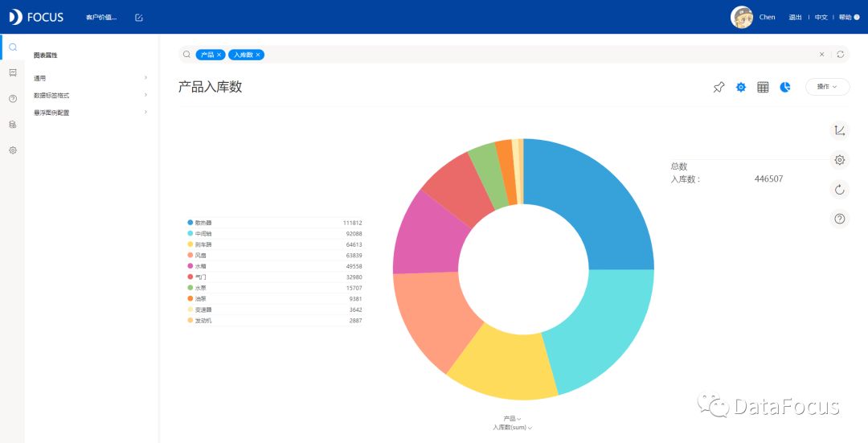Viewport: 868px width, 443px height.
Task: Select the pie chart view icon
Action: [x=785, y=87]
